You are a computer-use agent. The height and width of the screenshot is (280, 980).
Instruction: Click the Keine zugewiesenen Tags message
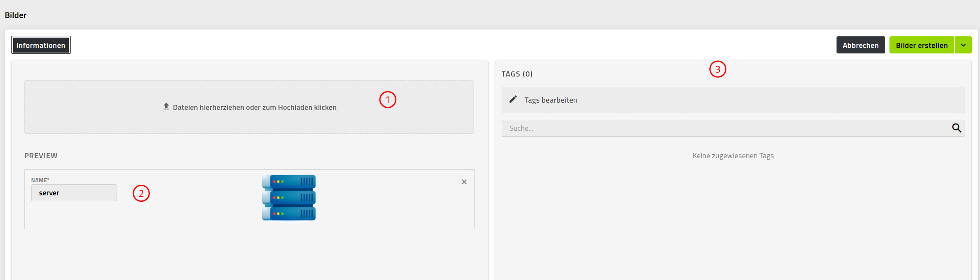tap(733, 156)
